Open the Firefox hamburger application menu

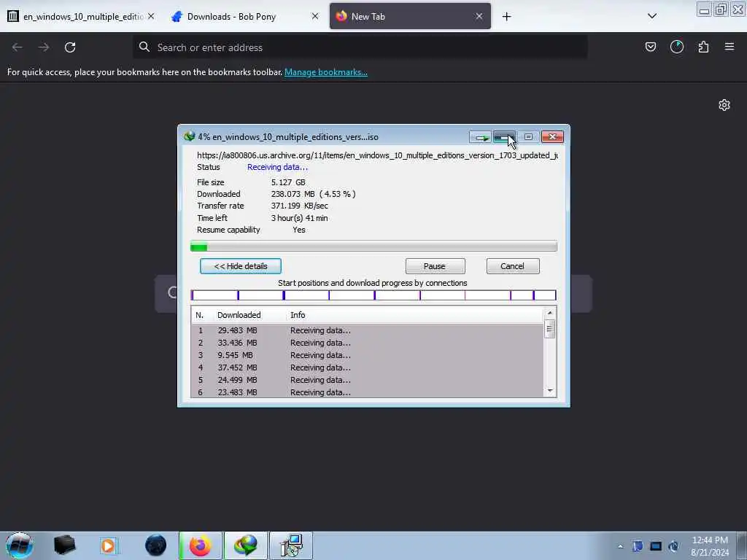[729, 47]
